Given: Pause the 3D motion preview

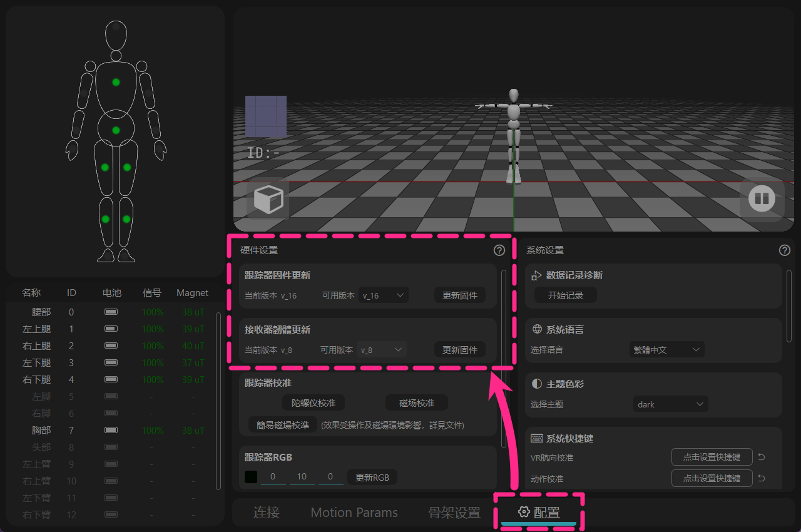Looking at the screenshot, I should coord(762,200).
